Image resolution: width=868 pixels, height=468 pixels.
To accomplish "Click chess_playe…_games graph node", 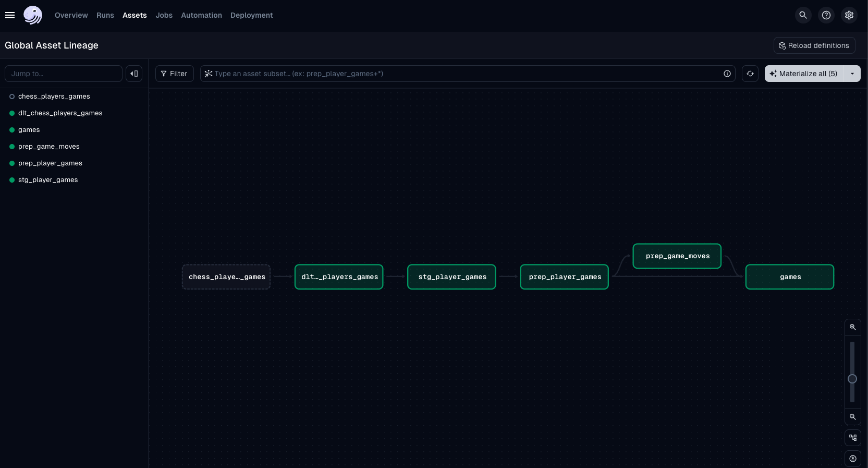I will [226, 277].
